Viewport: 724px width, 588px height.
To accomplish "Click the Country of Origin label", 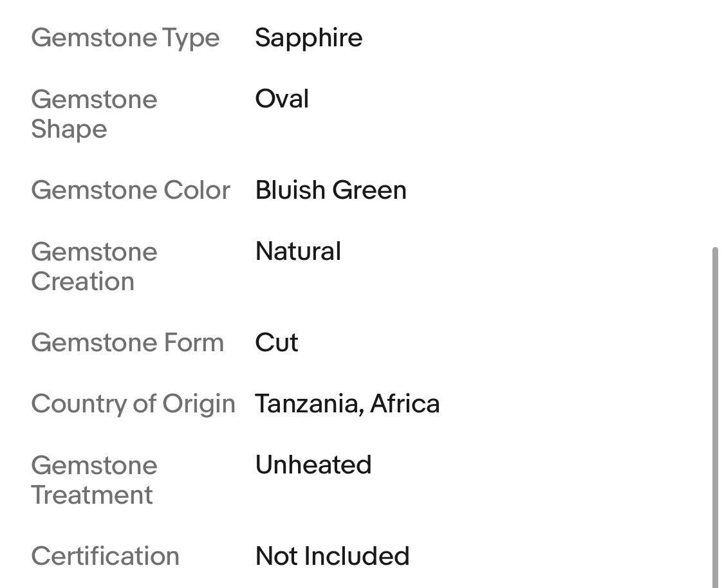I will coord(133,403).
